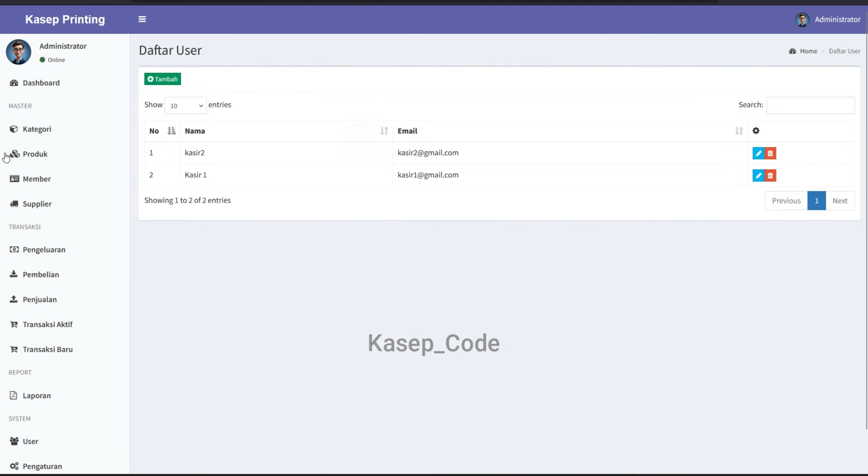Delete user kasir2 with trash icon
This screenshot has width=868, height=476.
[x=770, y=153]
